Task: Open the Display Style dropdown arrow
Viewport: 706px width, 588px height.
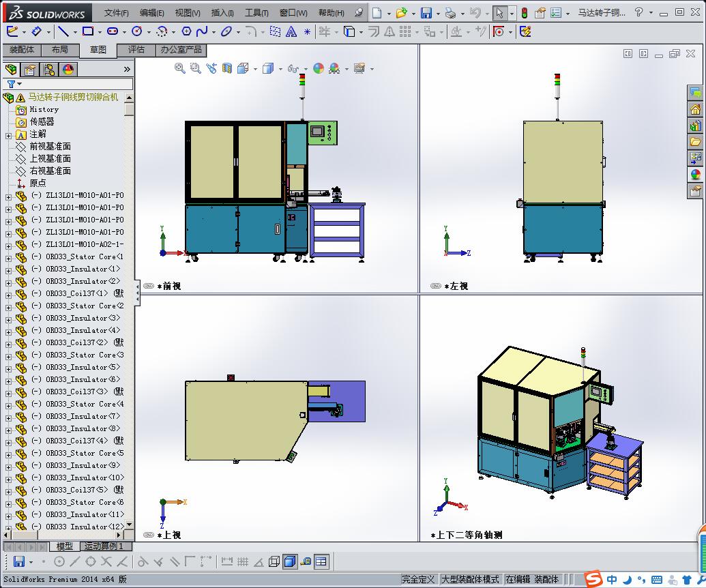Action: pos(280,70)
